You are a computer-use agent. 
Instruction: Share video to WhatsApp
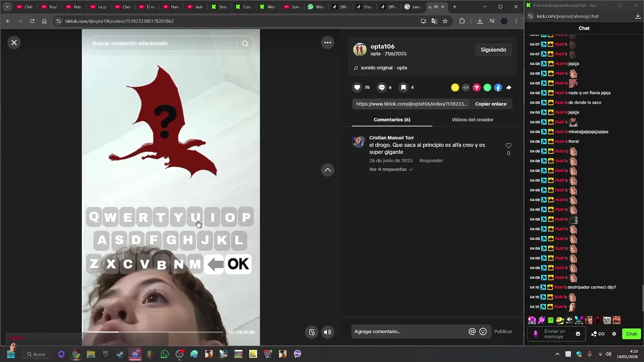[x=487, y=87]
